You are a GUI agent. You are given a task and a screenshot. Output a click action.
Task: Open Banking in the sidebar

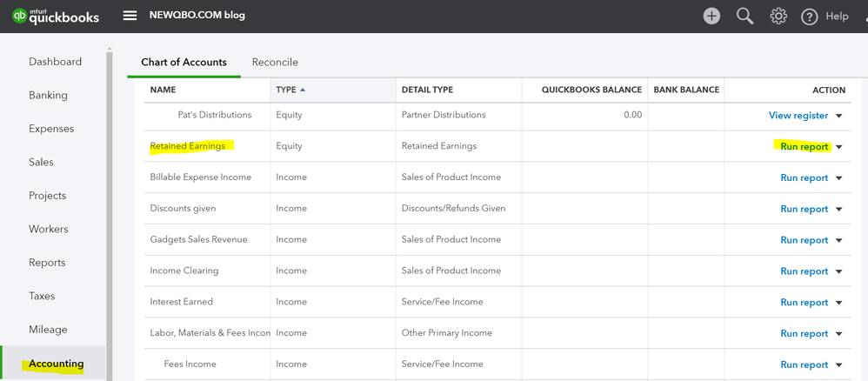pyautogui.click(x=48, y=96)
